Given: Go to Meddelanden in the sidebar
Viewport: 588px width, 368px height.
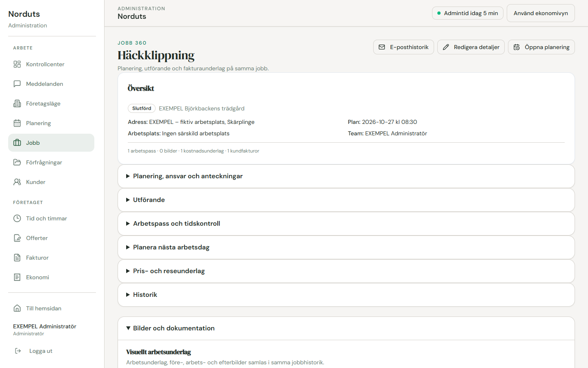Looking at the screenshot, I should point(51,84).
